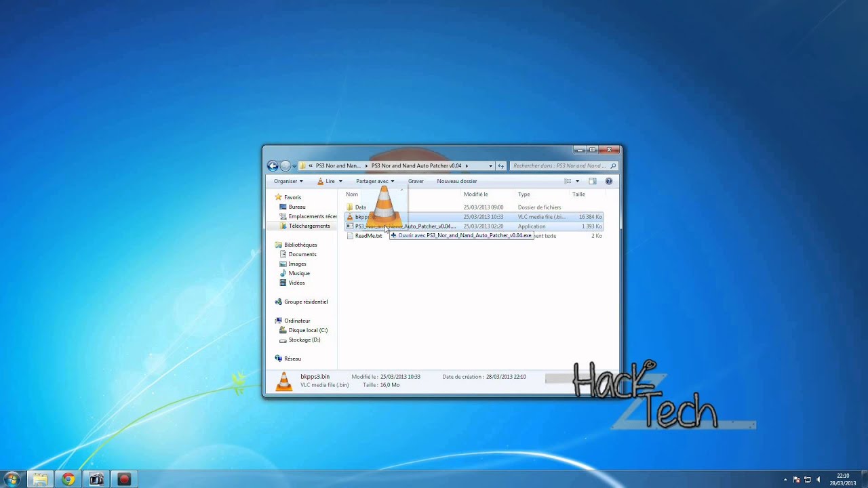
Task: Click the ReadMe.txt document icon
Action: click(350, 236)
